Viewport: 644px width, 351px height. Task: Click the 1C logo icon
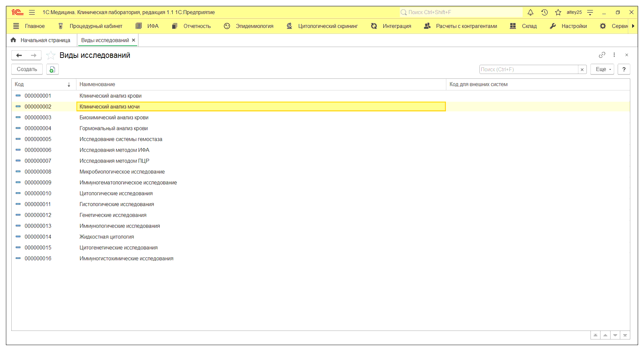[17, 12]
